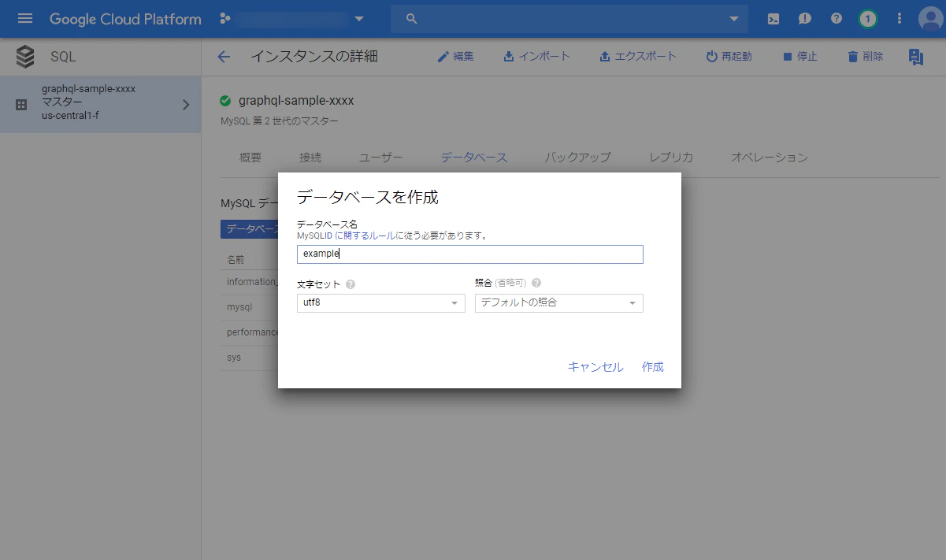Switch to the 接続 tab
Screen dimensions: 946x560
click(310, 158)
